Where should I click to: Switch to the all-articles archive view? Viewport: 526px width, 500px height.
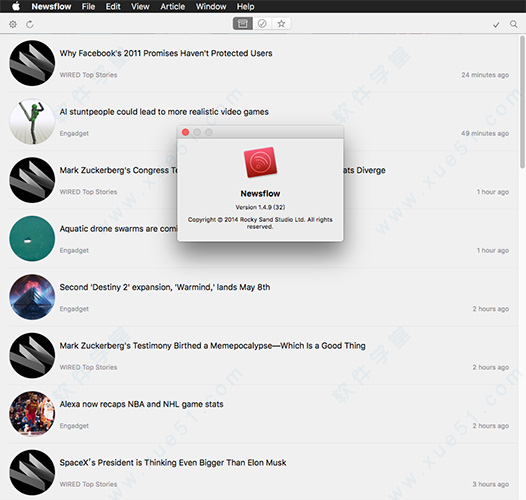pos(243,24)
